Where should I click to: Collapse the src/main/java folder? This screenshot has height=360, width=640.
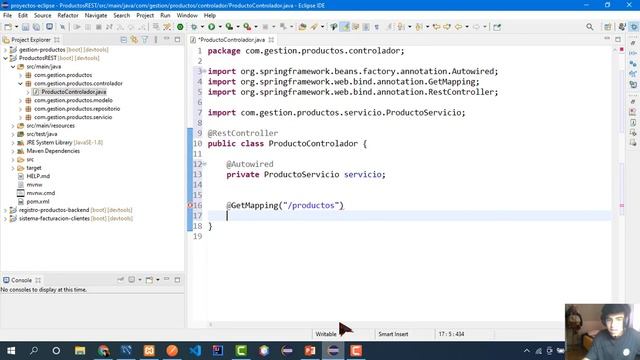(x=13, y=67)
